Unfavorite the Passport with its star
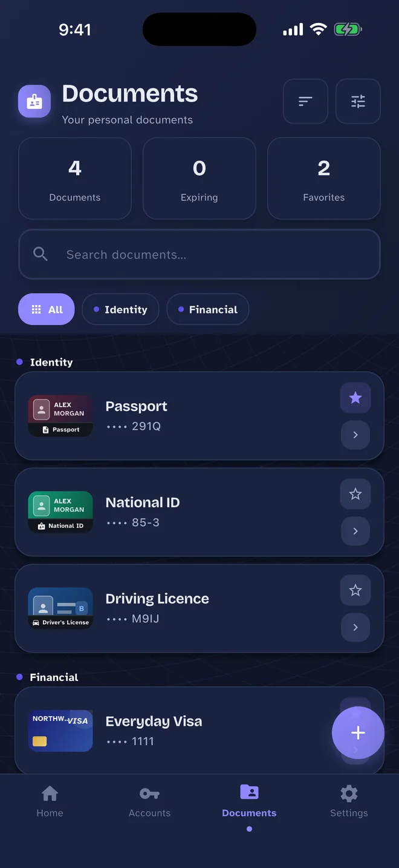The image size is (399, 868). (x=355, y=398)
